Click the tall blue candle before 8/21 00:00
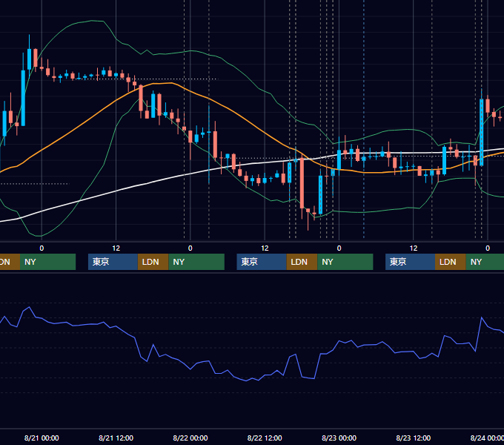The width and height of the screenshot is (504, 445). click(x=23, y=98)
